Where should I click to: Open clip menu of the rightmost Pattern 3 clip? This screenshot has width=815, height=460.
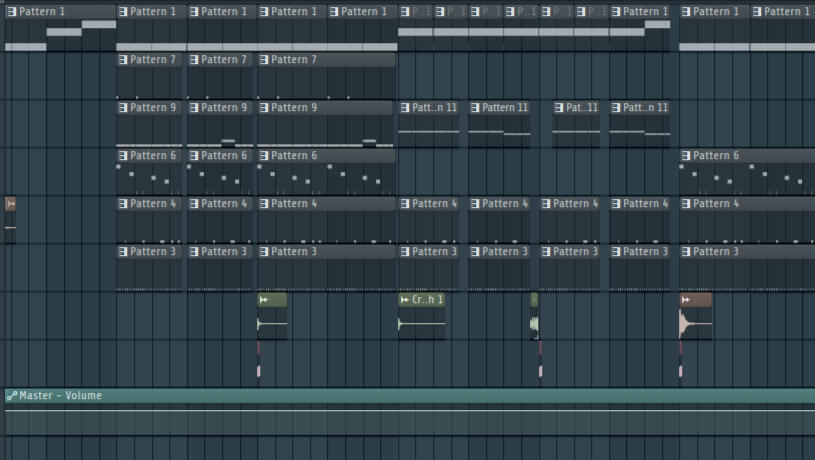(x=686, y=252)
